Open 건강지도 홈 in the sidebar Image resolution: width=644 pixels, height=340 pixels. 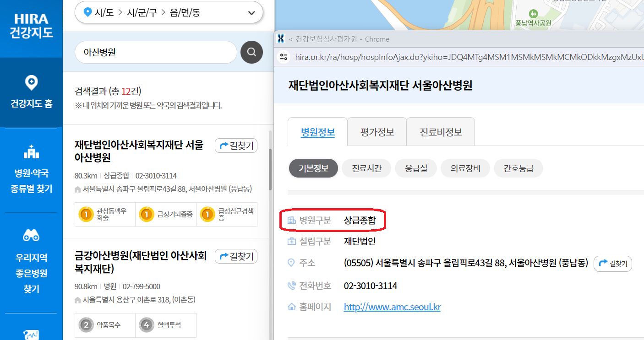click(x=31, y=92)
